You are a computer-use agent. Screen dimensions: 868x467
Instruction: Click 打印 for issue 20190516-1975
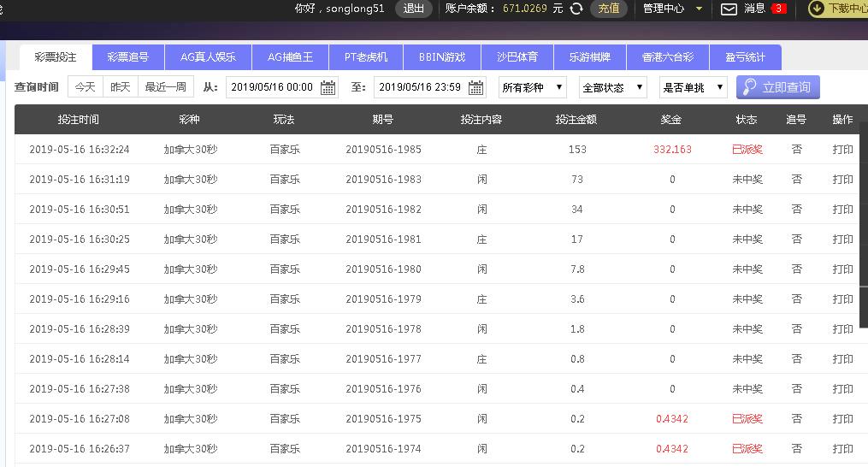pyautogui.click(x=842, y=419)
